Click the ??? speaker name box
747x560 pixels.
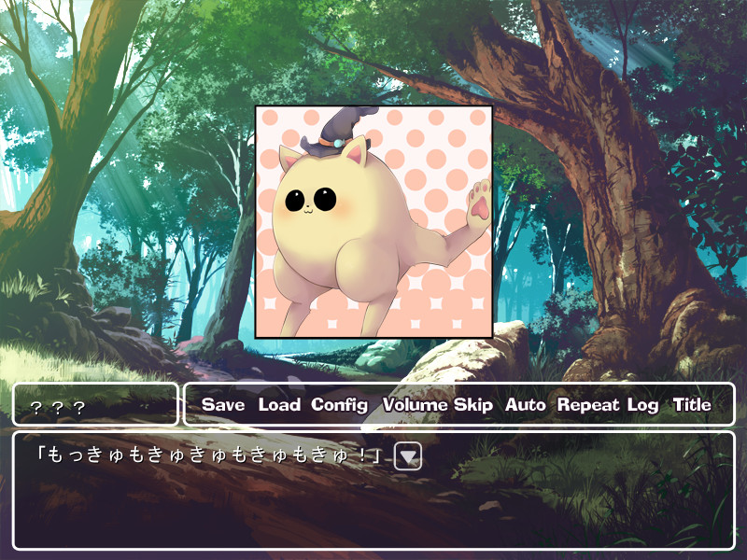[x=95, y=404]
